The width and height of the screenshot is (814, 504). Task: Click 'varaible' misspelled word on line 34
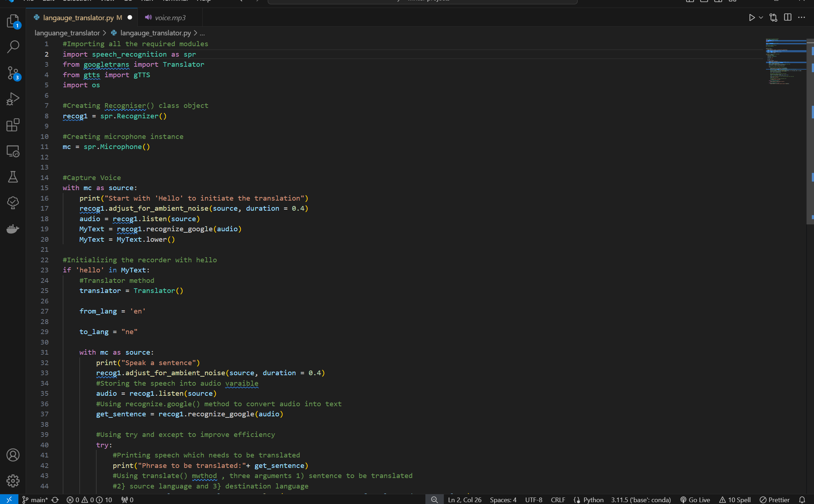pyautogui.click(x=242, y=383)
